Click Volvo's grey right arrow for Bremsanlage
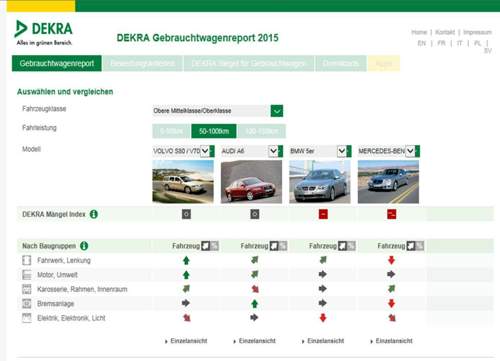 [x=186, y=303]
